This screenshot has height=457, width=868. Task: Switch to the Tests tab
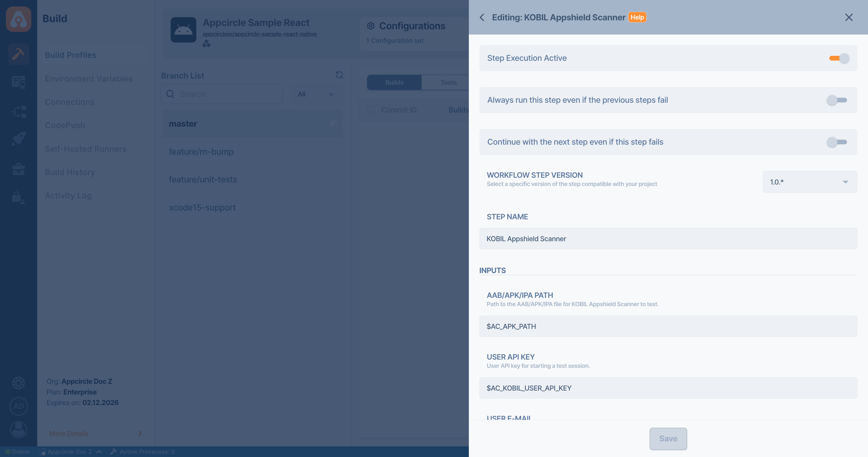click(x=448, y=82)
